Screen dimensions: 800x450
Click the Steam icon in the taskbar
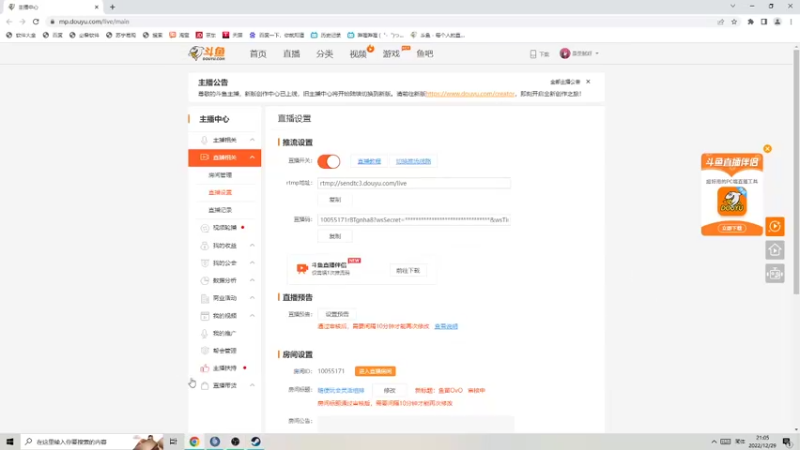click(256, 442)
